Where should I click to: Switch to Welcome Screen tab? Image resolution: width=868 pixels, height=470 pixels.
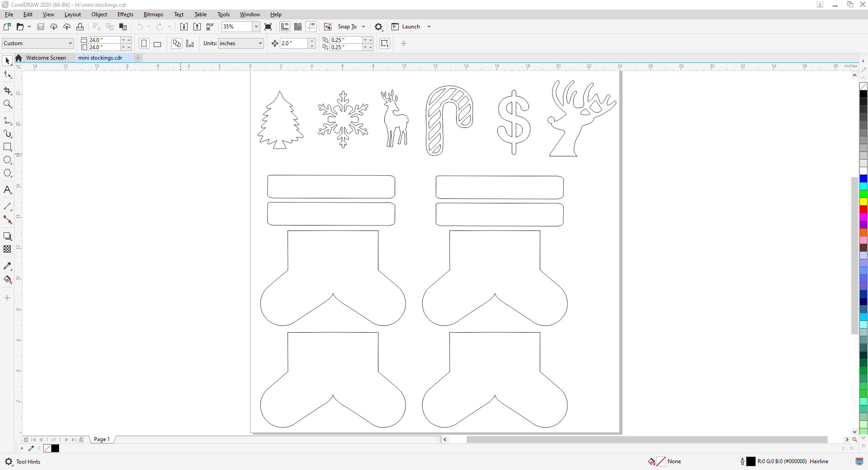pos(46,58)
